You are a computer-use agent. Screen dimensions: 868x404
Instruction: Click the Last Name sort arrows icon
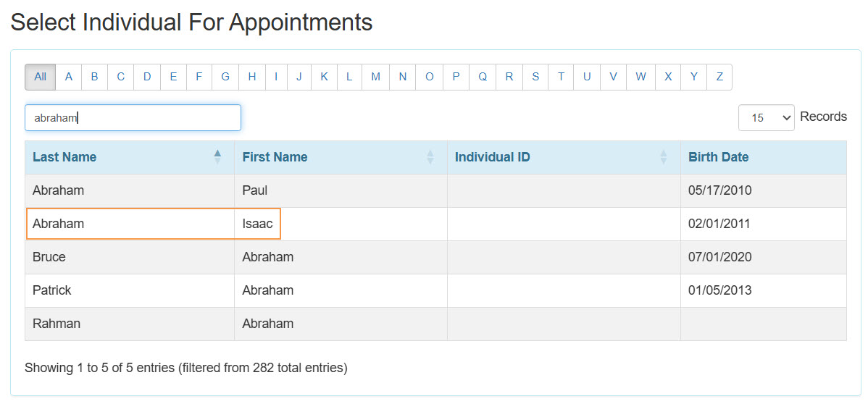click(x=217, y=157)
